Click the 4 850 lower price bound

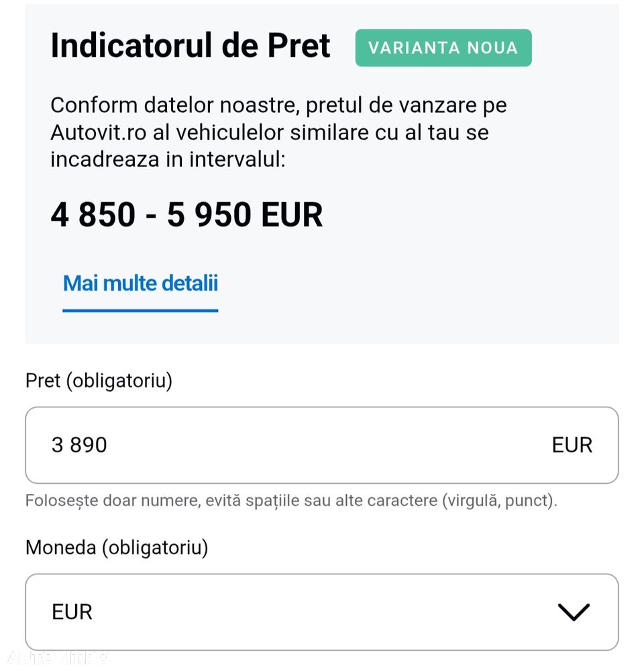[93, 215]
